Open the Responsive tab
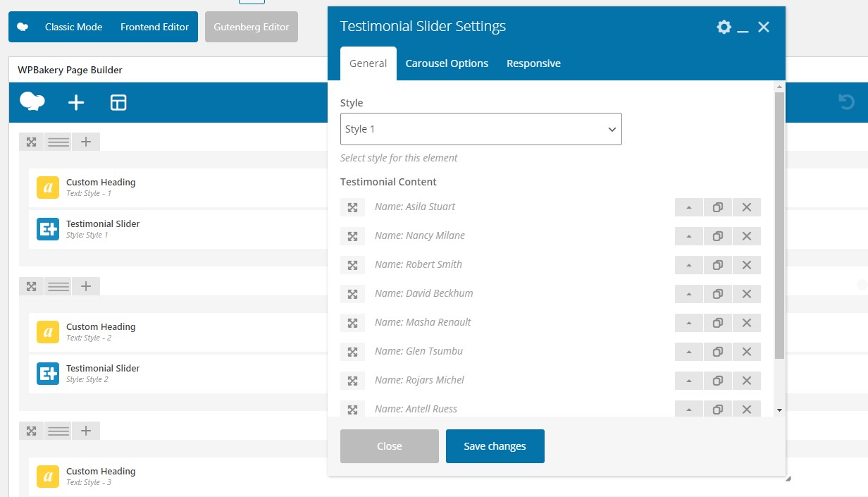 tap(533, 63)
